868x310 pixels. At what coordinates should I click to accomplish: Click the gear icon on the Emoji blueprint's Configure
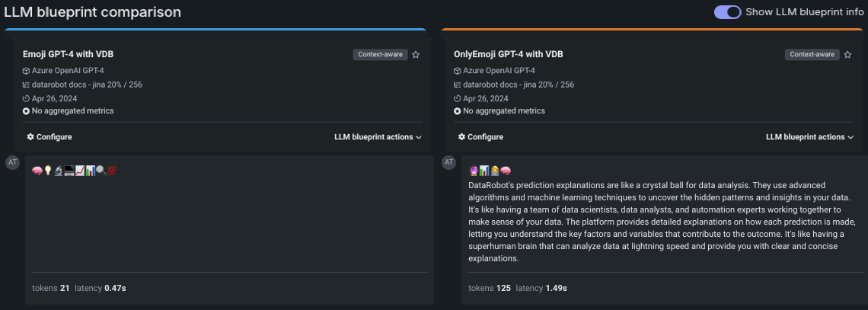(x=30, y=137)
